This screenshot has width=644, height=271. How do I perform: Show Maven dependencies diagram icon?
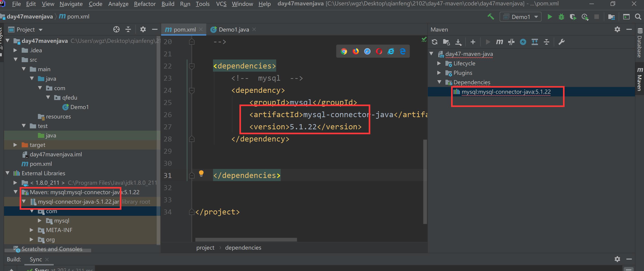click(535, 42)
